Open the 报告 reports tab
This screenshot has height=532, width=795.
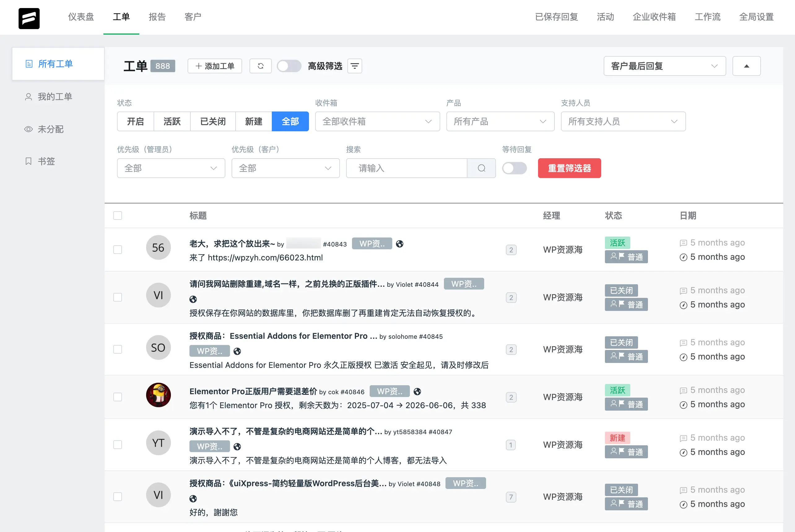click(x=157, y=17)
